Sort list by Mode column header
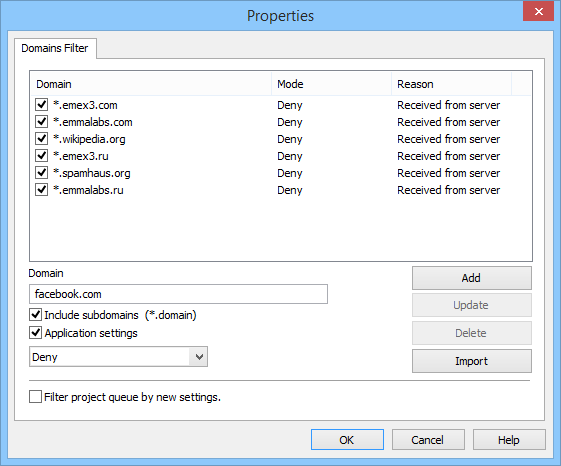The width and height of the screenshot is (561, 466). [x=331, y=84]
